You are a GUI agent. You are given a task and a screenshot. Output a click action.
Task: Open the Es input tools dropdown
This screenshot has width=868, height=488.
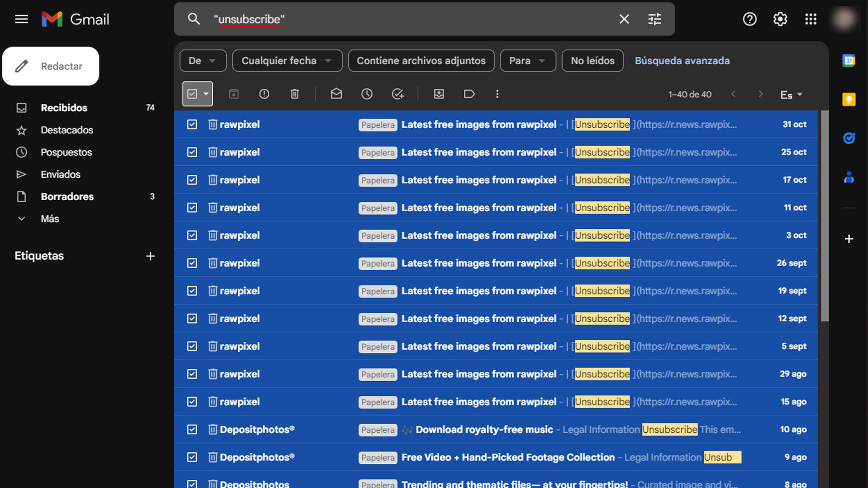tap(792, 95)
